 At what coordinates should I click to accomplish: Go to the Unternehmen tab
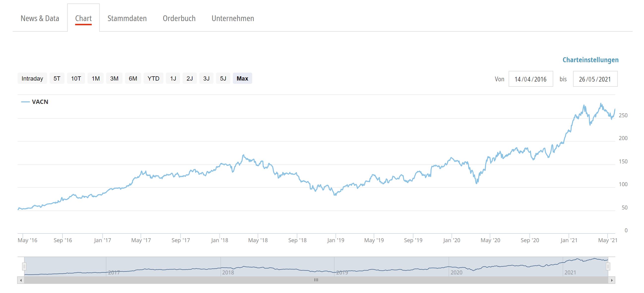(233, 18)
